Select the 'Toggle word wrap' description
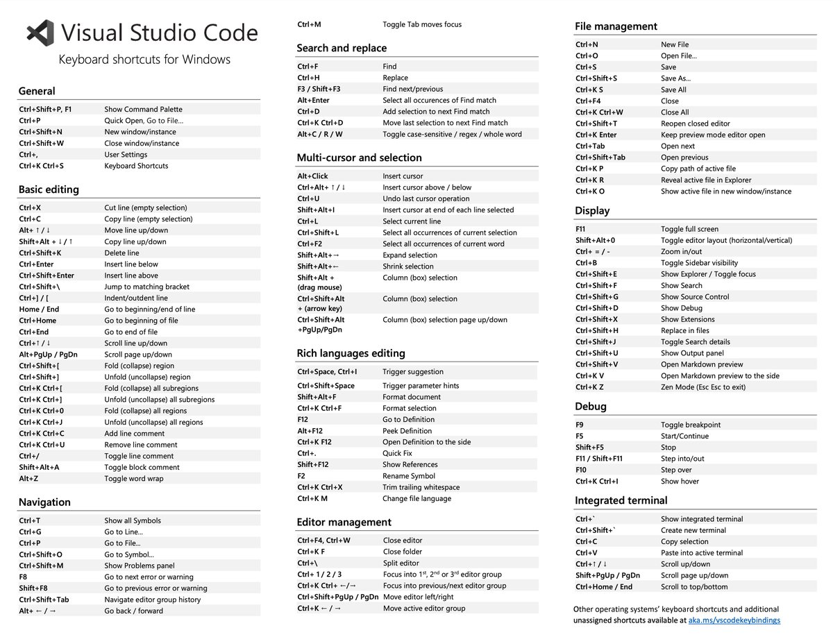 (x=134, y=479)
